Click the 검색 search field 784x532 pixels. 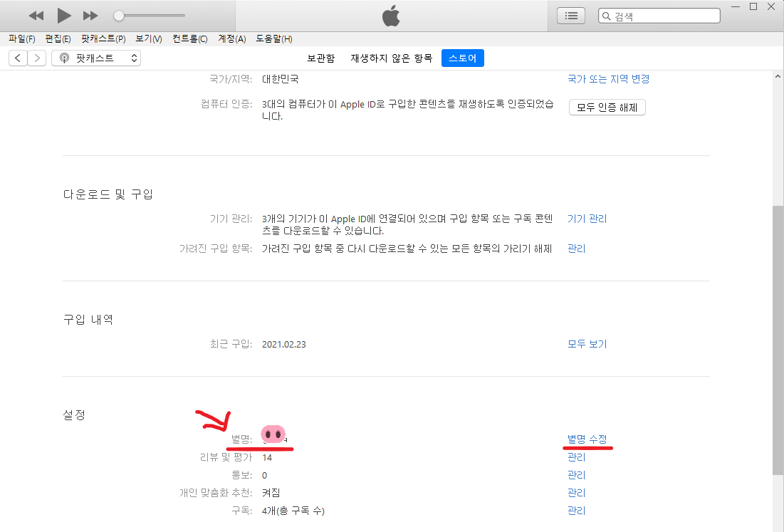[659, 16]
